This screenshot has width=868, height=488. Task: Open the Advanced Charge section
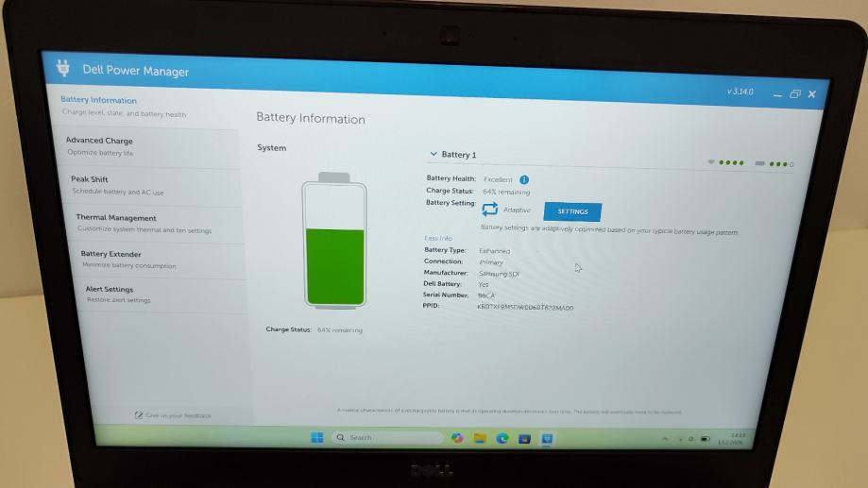point(149,146)
